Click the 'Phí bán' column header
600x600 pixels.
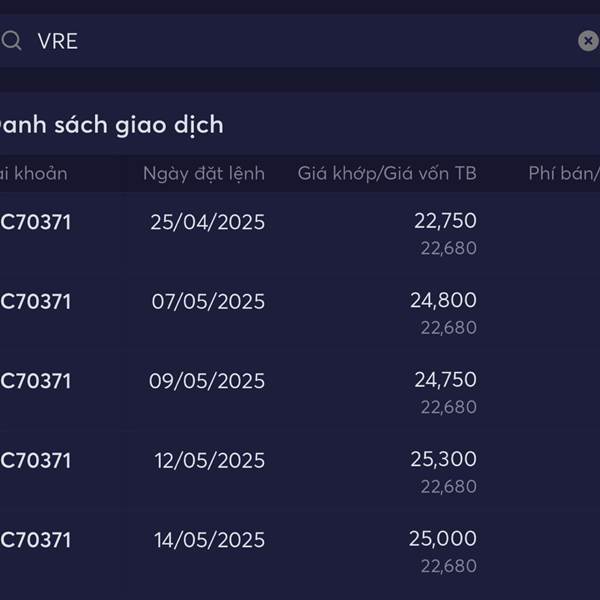pos(564,173)
